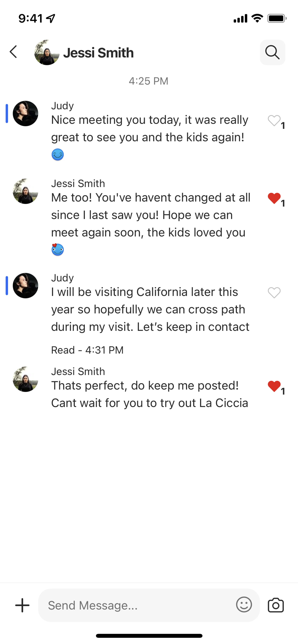
Task: Open the emoji picker in message field
Action: 244,605
